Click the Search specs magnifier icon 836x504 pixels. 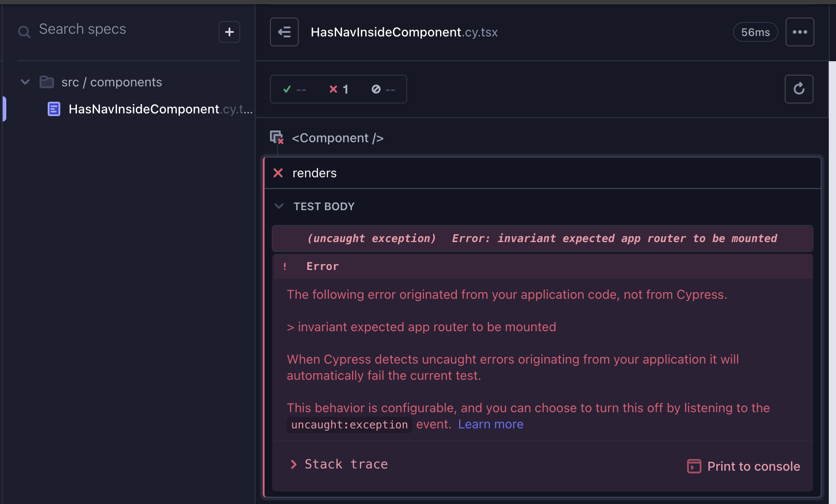(24, 31)
